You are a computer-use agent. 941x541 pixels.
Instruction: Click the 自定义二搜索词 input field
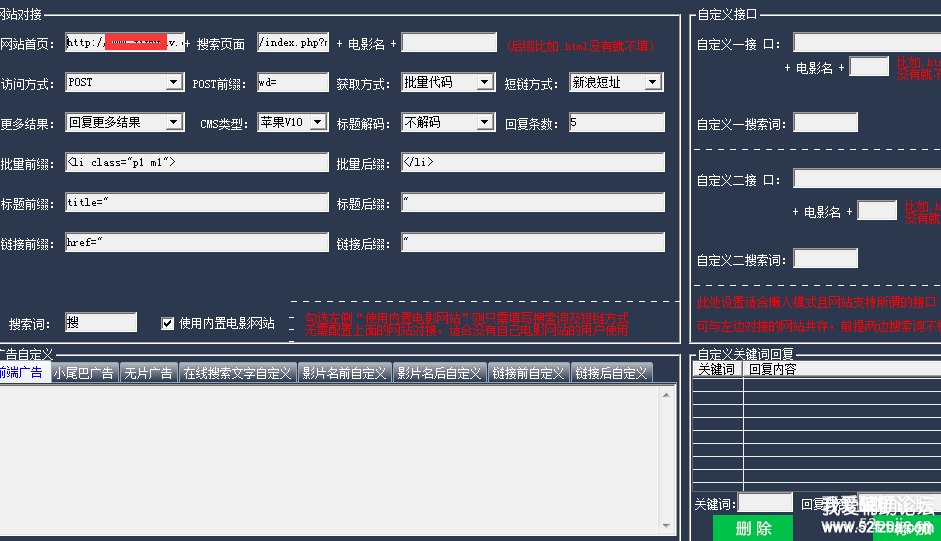(x=826, y=258)
